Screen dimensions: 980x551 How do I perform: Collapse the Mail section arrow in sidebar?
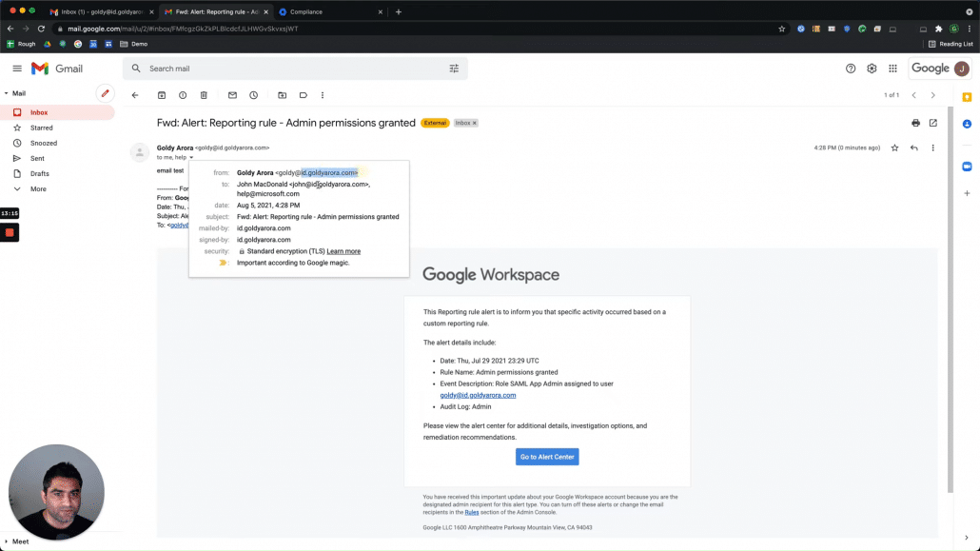(7, 93)
